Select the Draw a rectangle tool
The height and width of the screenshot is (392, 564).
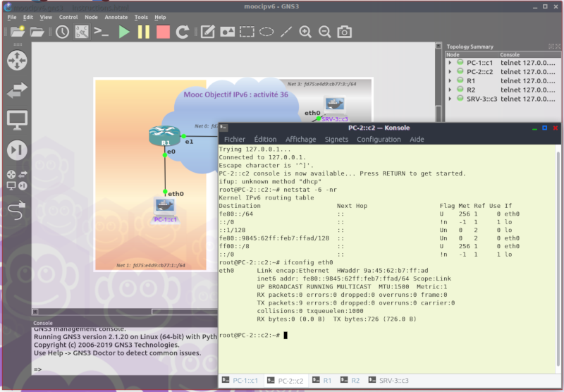coord(247,32)
